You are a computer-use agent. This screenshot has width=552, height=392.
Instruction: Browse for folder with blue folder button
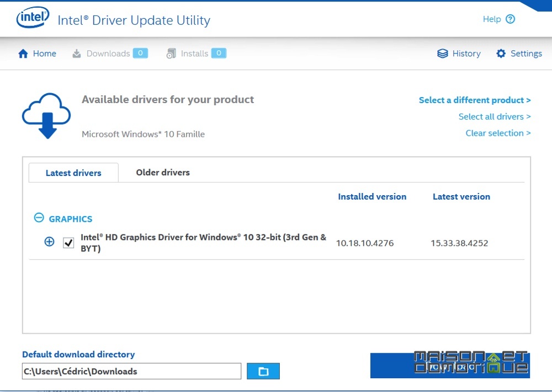pyautogui.click(x=263, y=371)
